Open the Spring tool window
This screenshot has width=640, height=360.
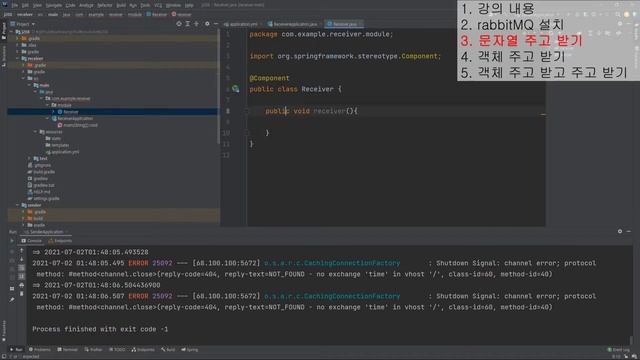pos(190,350)
